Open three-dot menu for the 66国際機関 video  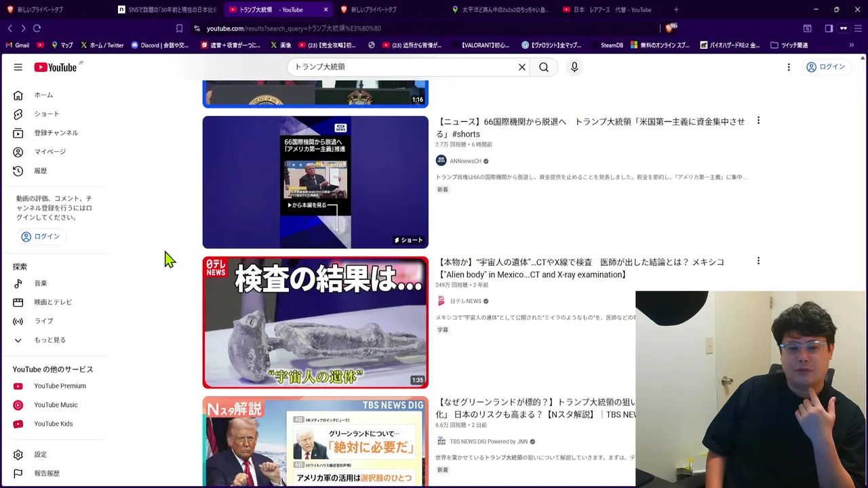pos(758,121)
